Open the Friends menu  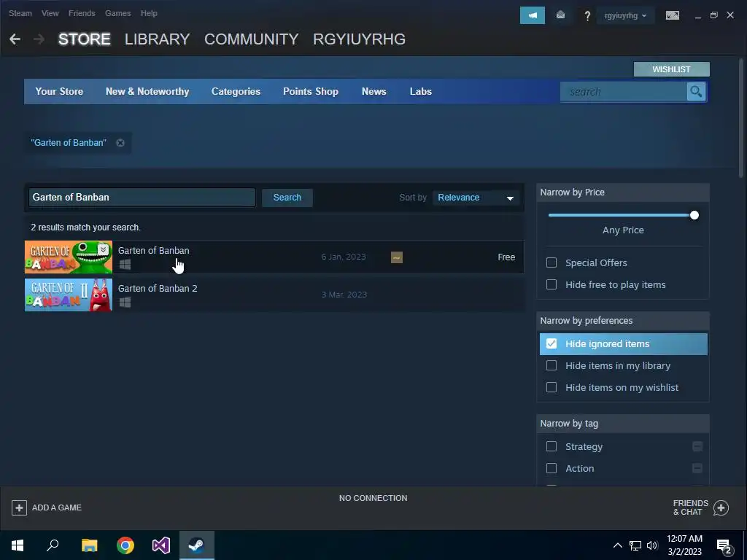pos(82,13)
